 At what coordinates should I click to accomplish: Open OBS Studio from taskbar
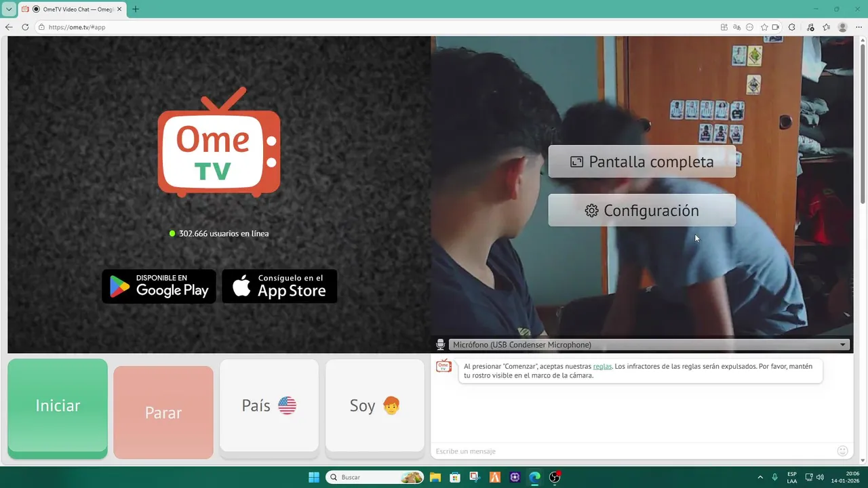[555, 477]
